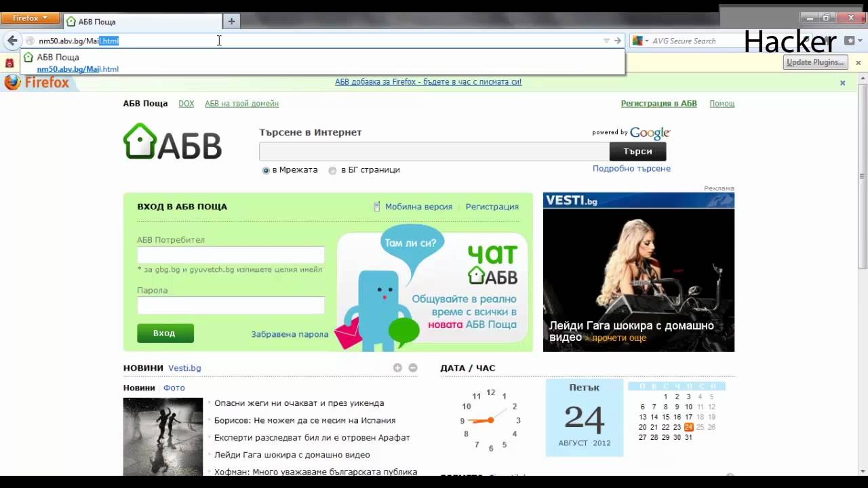Focus the АБВ Потребител username field
Viewport: 868px width, 488px height.
click(231, 255)
